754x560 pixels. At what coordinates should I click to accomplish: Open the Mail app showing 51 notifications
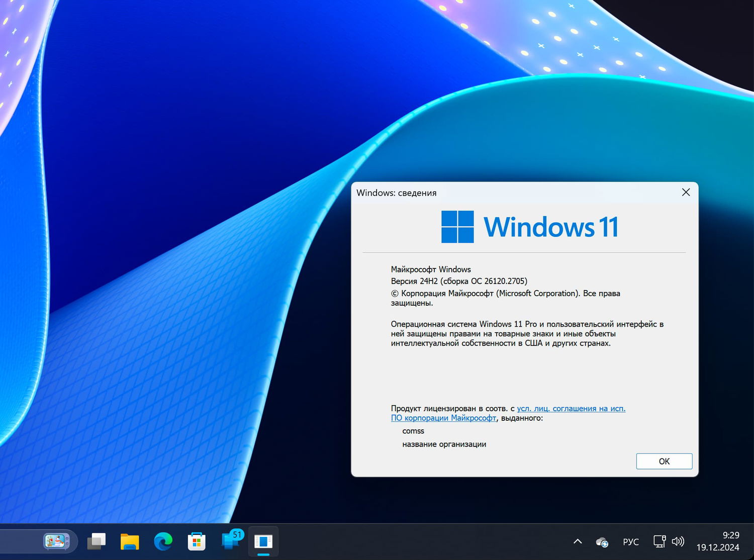229,543
